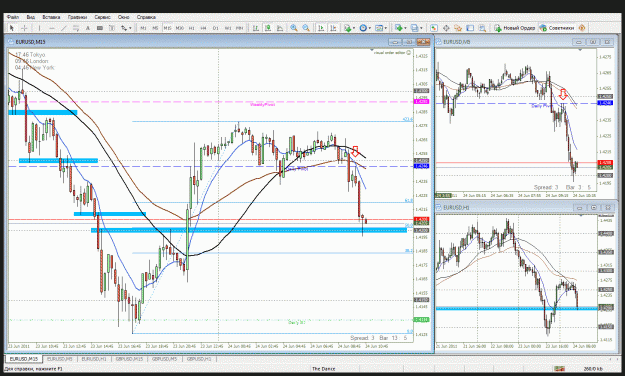Viewport: 625px width, 376px height.
Task: Open the chart periods clock dropdown
Action: click(369, 28)
